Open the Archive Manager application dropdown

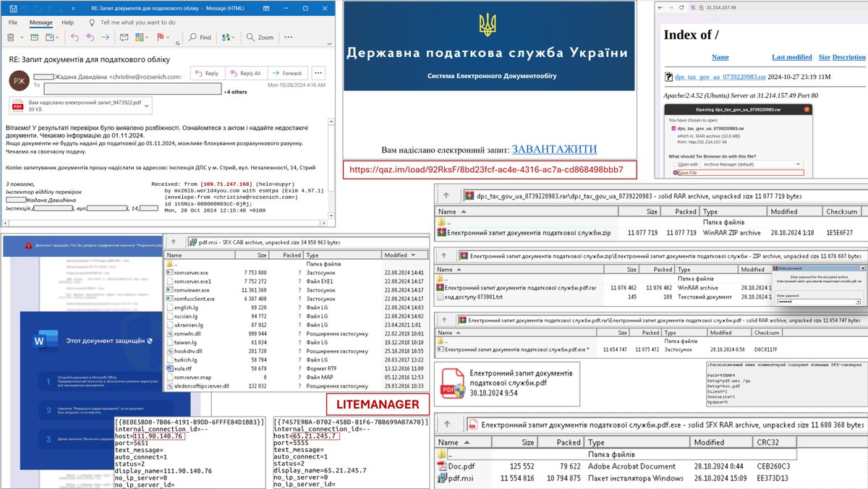tap(752, 164)
